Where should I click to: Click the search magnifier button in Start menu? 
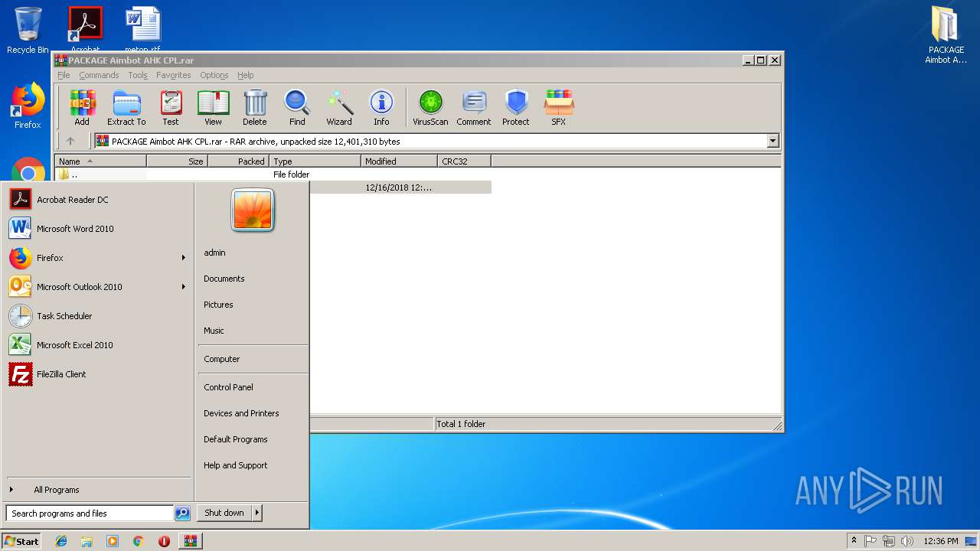pos(182,514)
